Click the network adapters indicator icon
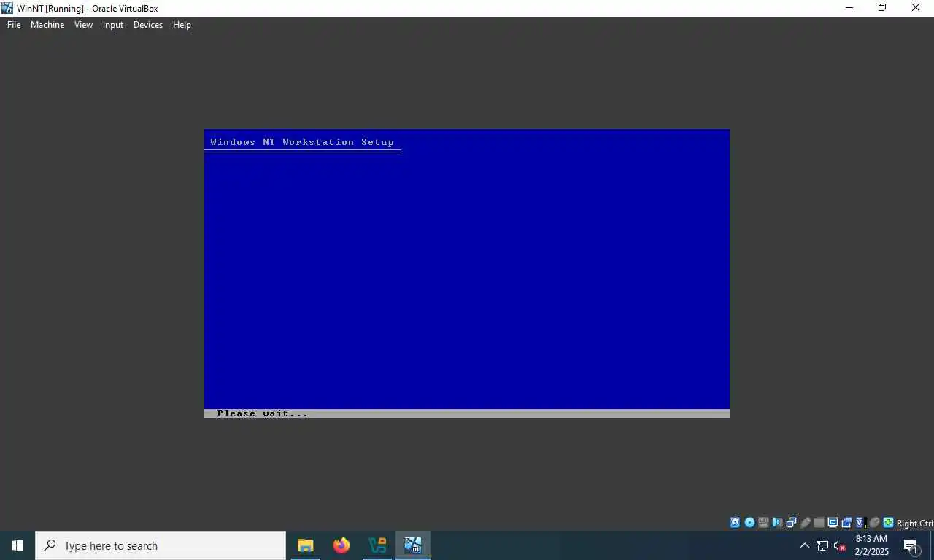This screenshot has width=934, height=560. [792, 523]
